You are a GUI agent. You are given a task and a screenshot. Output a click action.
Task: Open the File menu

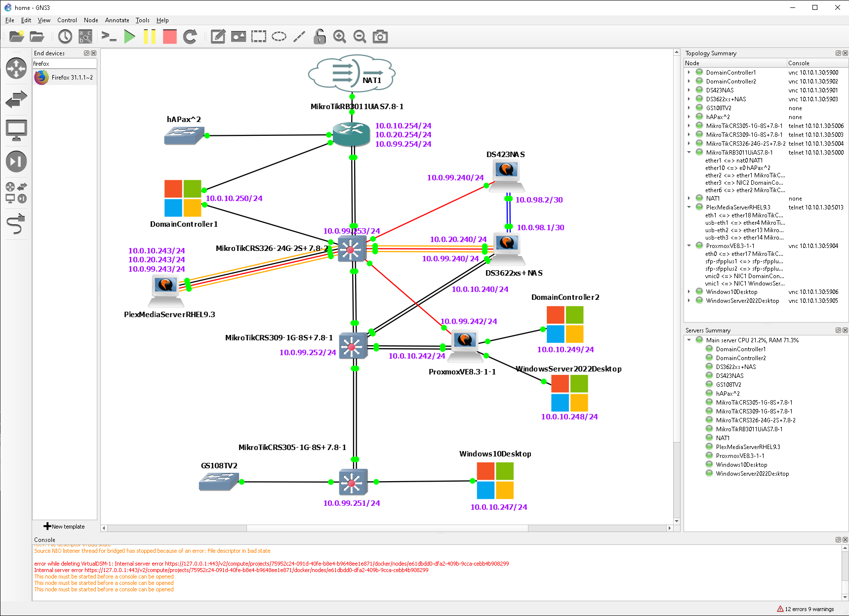pos(10,20)
